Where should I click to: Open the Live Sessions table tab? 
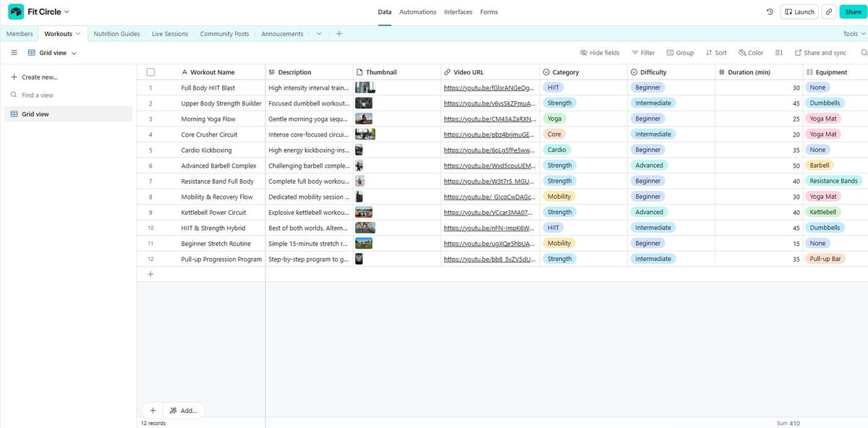click(170, 34)
